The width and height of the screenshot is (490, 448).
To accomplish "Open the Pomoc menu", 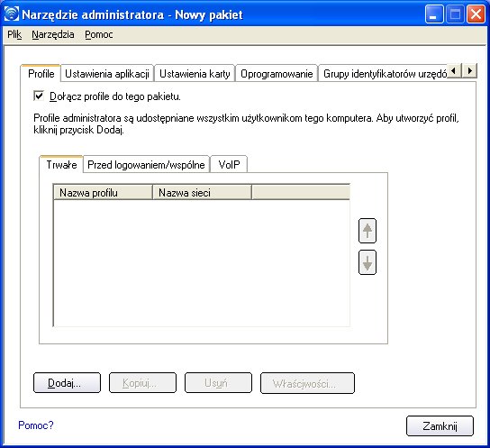I will click(x=99, y=34).
